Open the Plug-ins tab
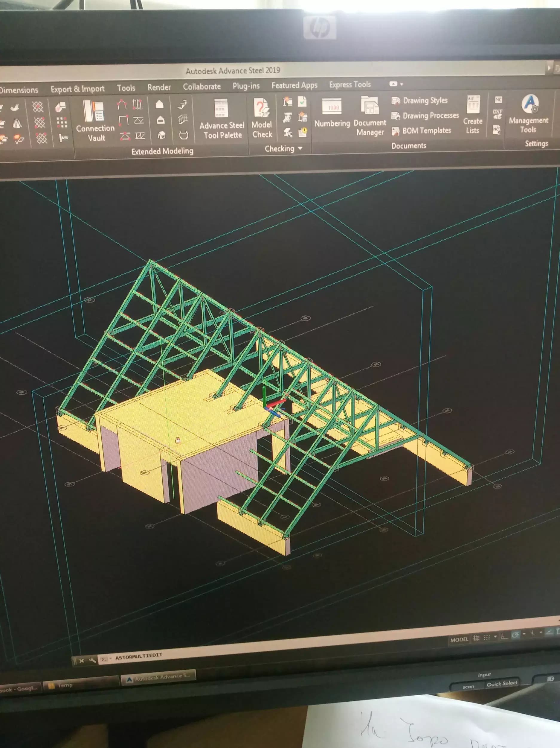 click(246, 86)
